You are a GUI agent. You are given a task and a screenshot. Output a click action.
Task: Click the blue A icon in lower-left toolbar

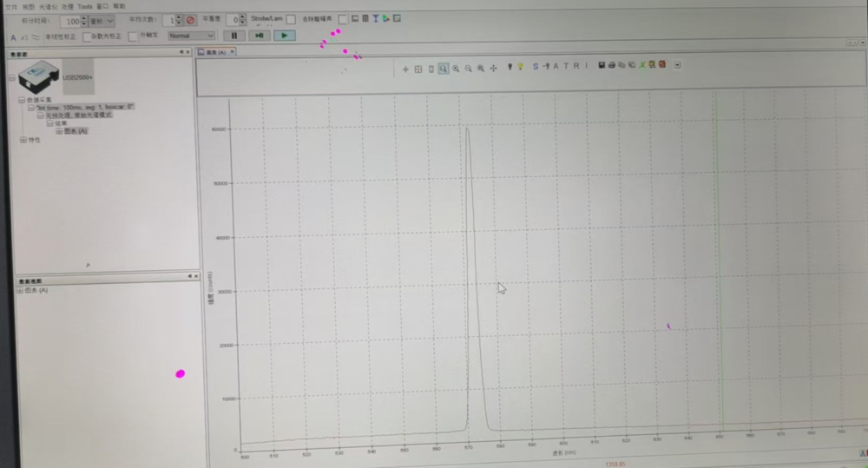click(13, 37)
